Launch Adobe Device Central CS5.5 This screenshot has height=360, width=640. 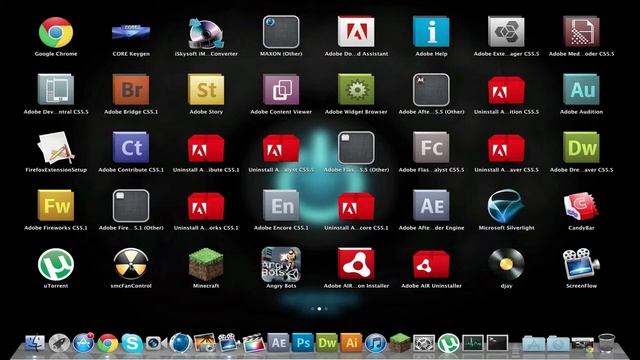[x=56, y=89]
